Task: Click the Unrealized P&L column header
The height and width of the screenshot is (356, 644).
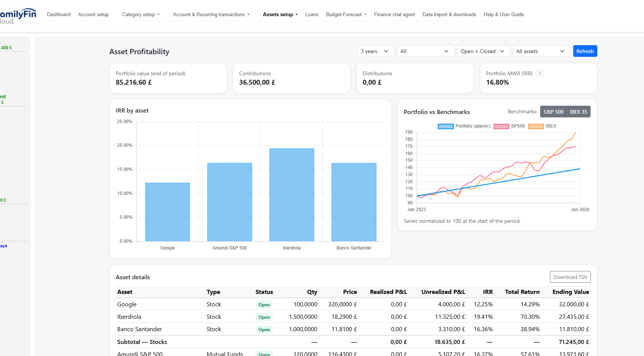Action: (x=443, y=292)
